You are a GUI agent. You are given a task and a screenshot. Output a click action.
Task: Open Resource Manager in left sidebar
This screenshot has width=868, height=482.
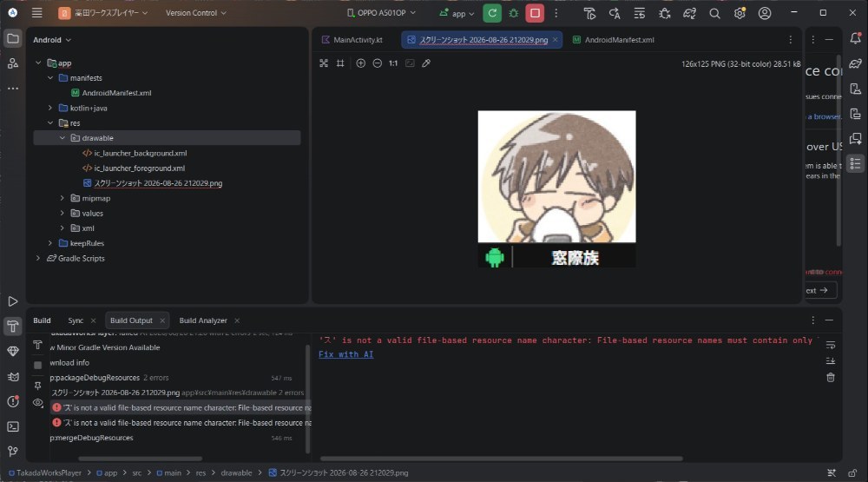(13, 63)
